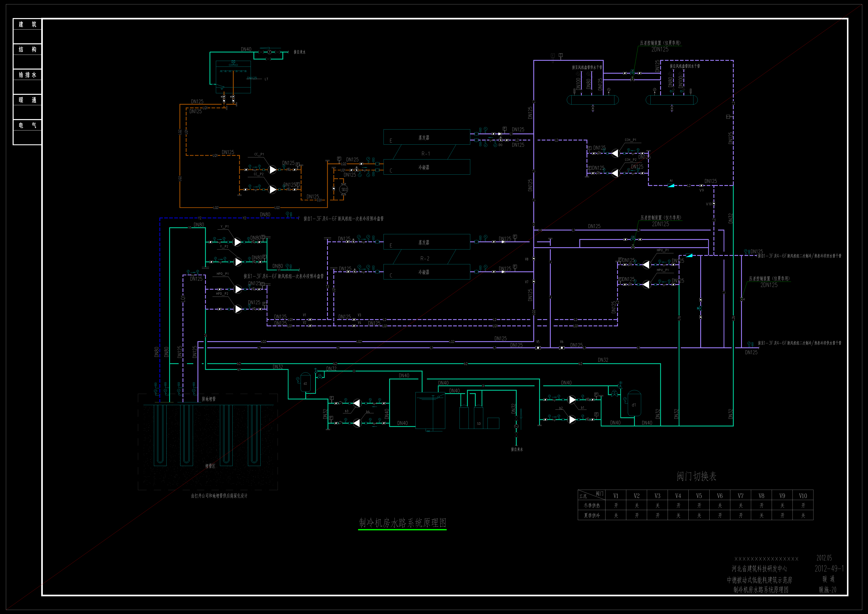Select 河北省建筑科技研发中心 in the title block
This screenshot has width=868, height=614.
pos(759,569)
